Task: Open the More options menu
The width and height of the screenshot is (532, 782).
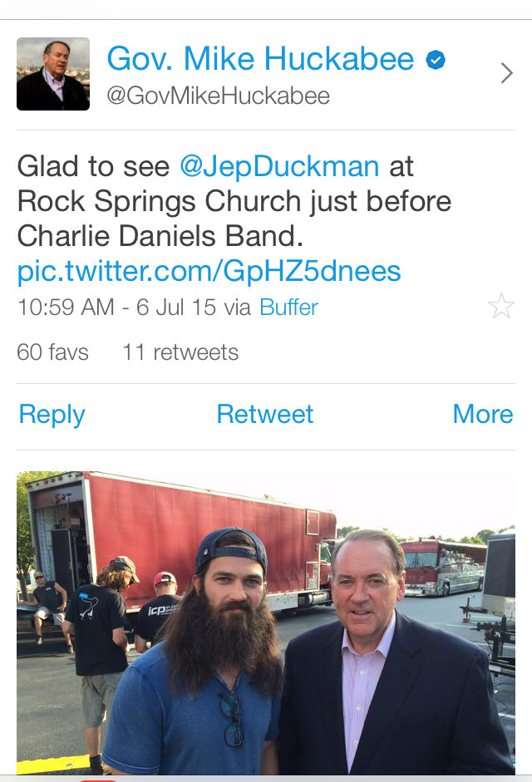Action: (482, 414)
